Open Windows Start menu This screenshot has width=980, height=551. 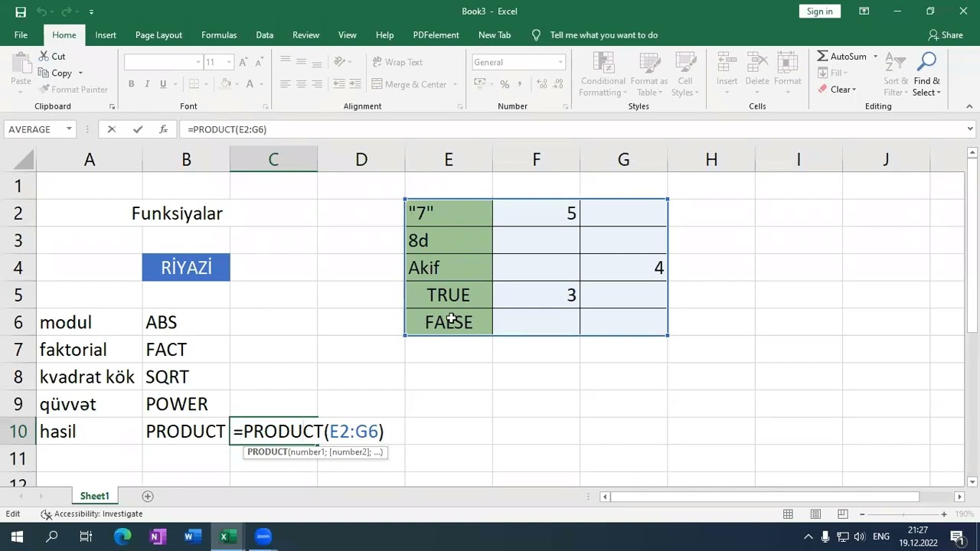click(x=17, y=536)
